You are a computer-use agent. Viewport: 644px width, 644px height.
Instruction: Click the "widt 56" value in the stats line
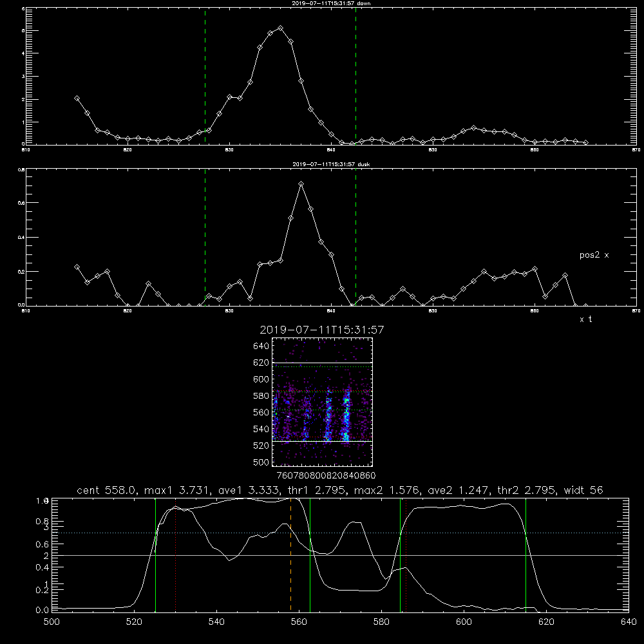(x=583, y=490)
